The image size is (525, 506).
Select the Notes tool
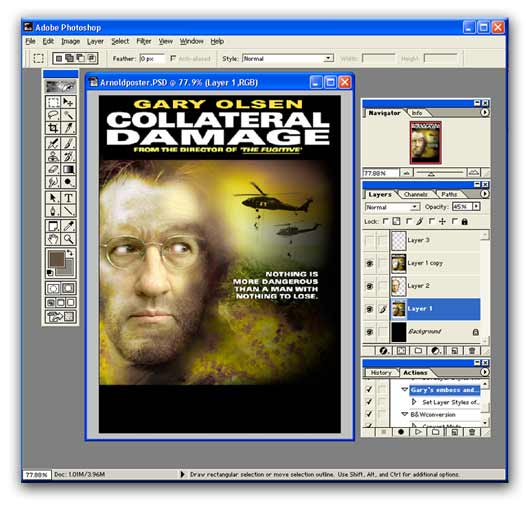[53, 226]
